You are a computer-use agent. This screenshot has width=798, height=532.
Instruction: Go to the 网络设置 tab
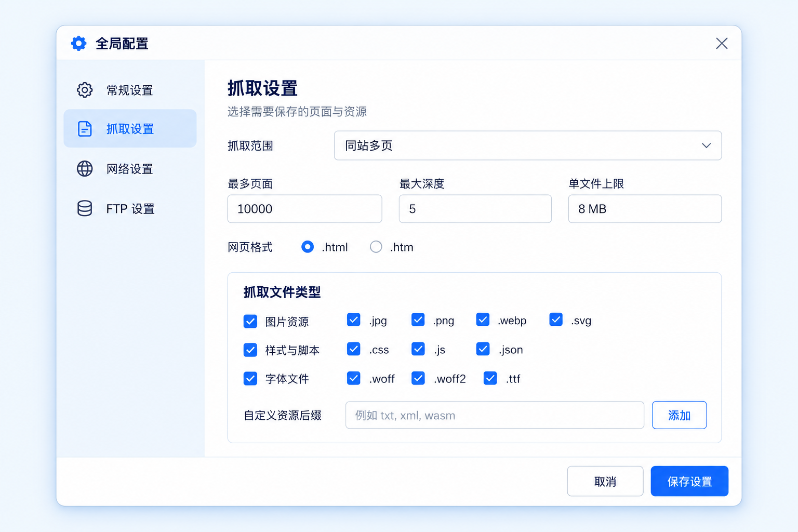click(130, 169)
